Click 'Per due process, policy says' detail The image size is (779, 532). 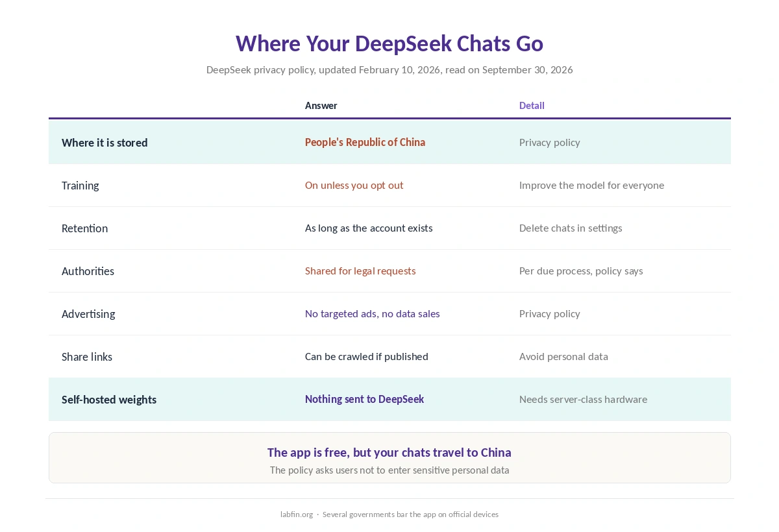click(581, 271)
